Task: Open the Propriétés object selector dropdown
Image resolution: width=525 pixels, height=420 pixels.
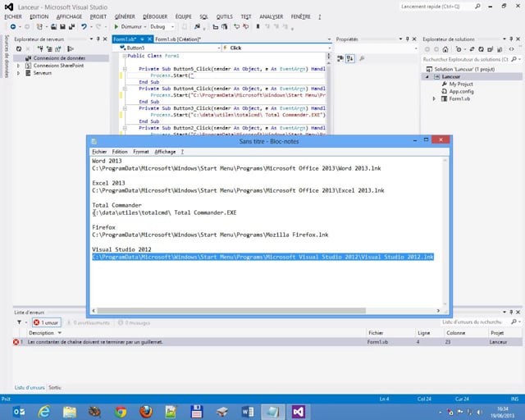Action: point(416,49)
